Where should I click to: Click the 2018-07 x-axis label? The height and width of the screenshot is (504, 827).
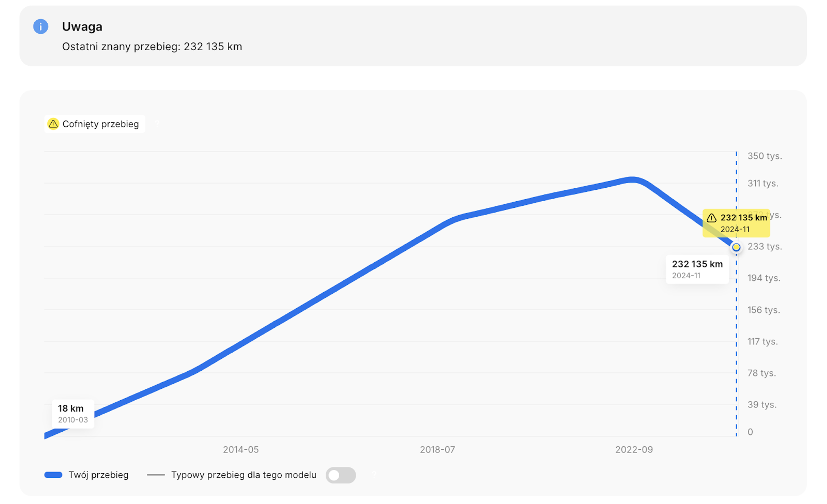tap(437, 449)
